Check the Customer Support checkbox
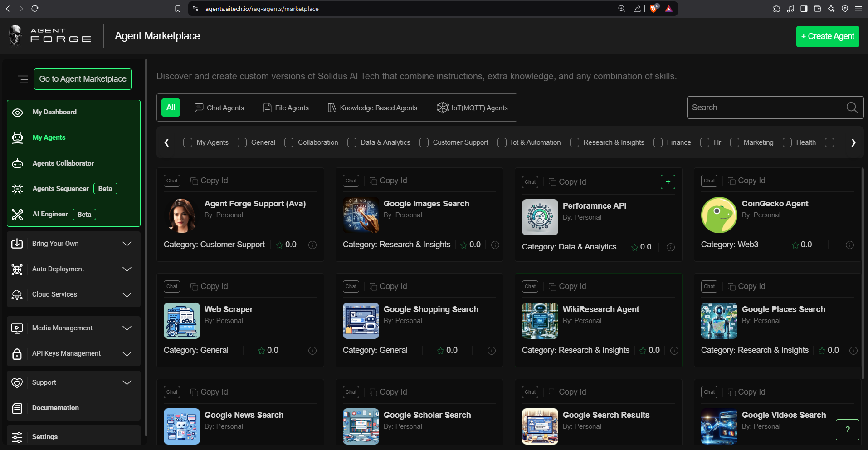 [x=424, y=142]
